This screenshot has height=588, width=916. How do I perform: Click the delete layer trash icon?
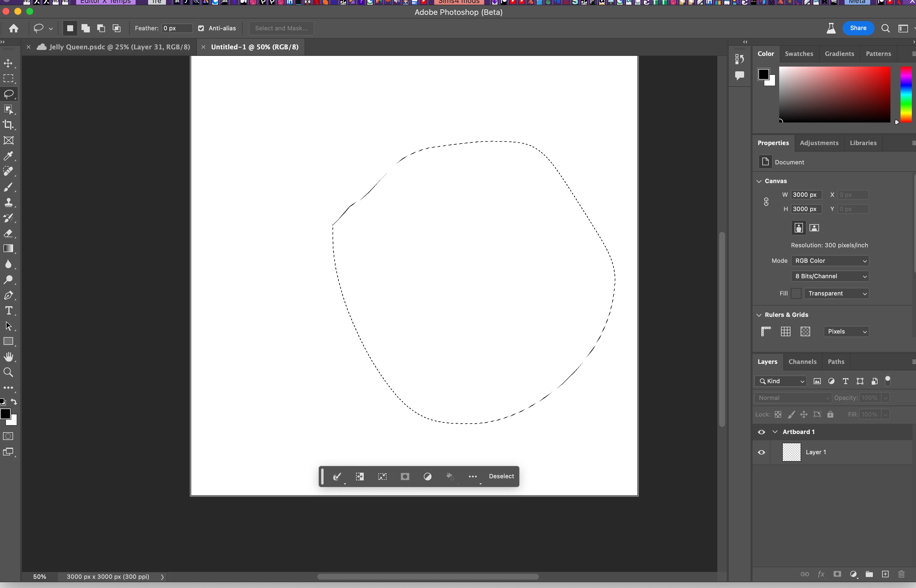(x=901, y=574)
